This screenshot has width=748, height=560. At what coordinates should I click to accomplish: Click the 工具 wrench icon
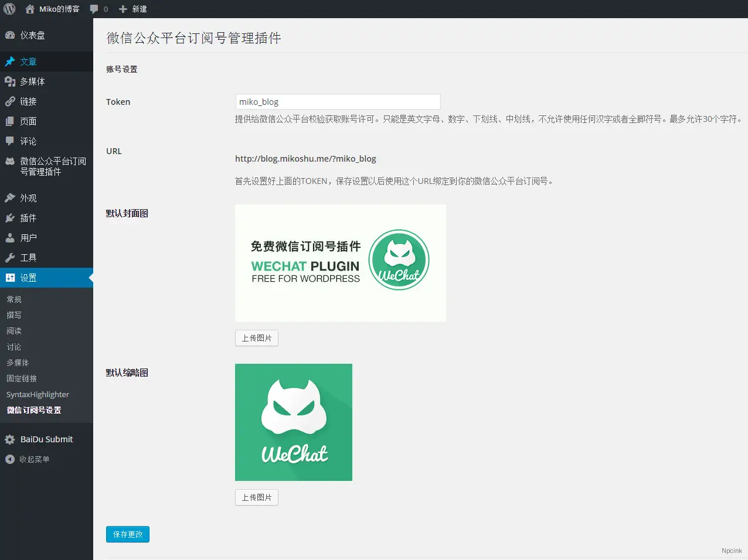point(10,258)
